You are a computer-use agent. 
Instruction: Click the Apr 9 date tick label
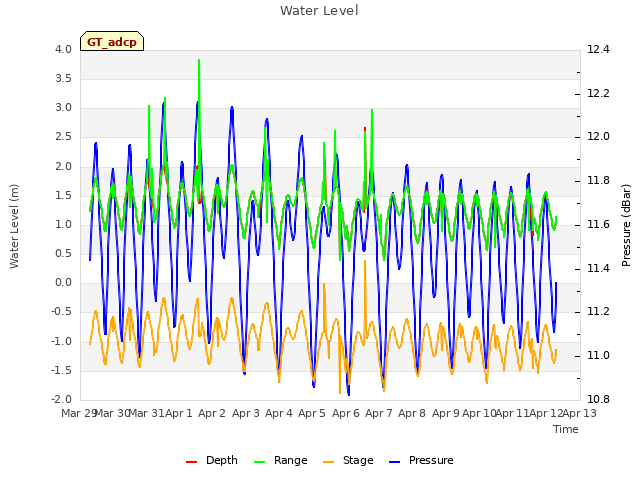click(446, 413)
